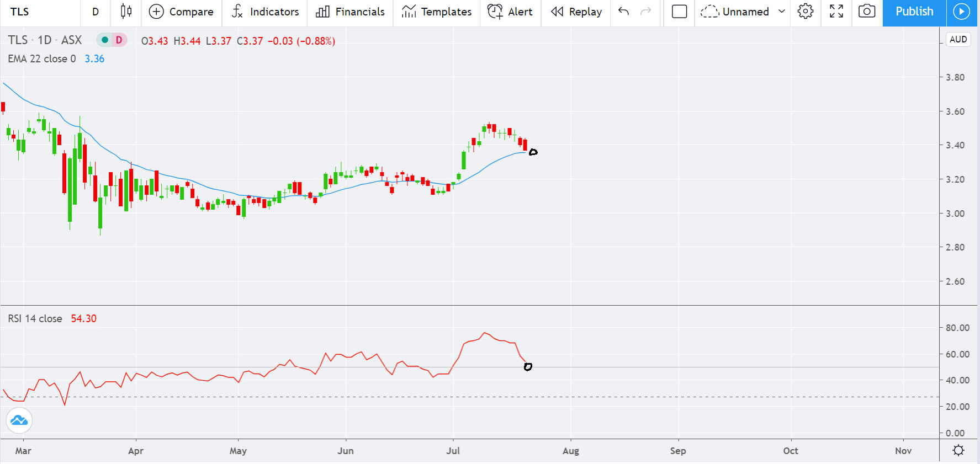This screenshot has height=464, width=980.
Task: Click the open price O3.43 value
Action: click(155, 41)
